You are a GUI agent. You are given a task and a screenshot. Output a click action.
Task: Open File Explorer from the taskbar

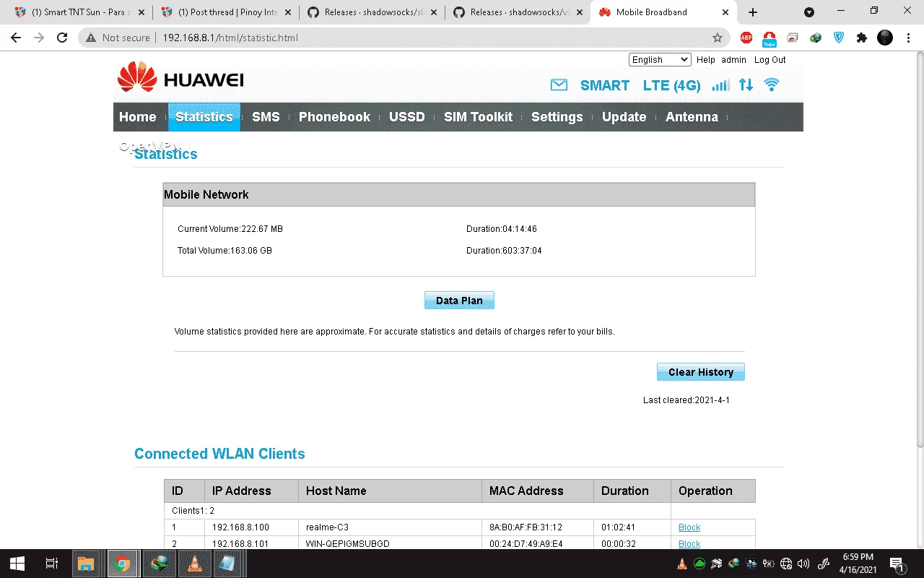pos(86,564)
